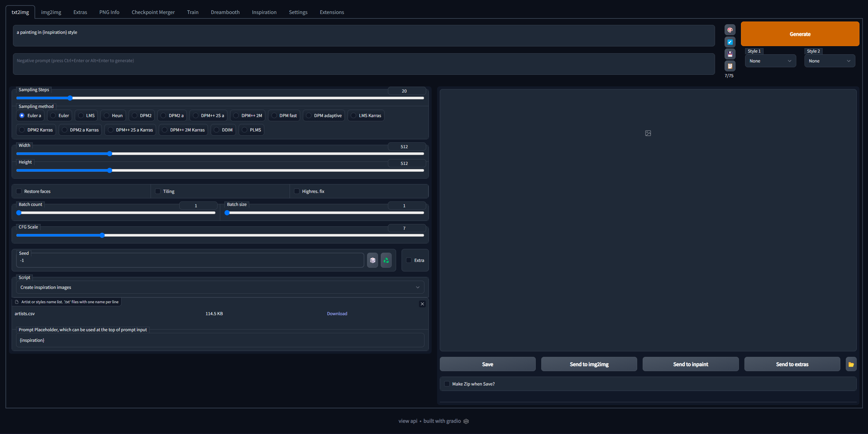Image resolution: width=868 pixels, height=434 pixels.
Task: Click into the Negative prompt field
Action: [x=364, y=64]
